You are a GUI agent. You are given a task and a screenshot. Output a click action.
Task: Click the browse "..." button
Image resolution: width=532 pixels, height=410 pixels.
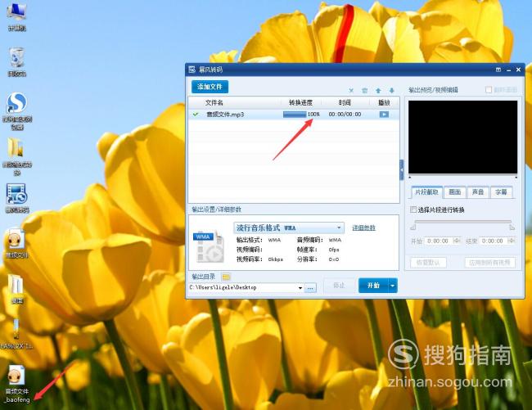pyautogui.click(x=310, y=288)
